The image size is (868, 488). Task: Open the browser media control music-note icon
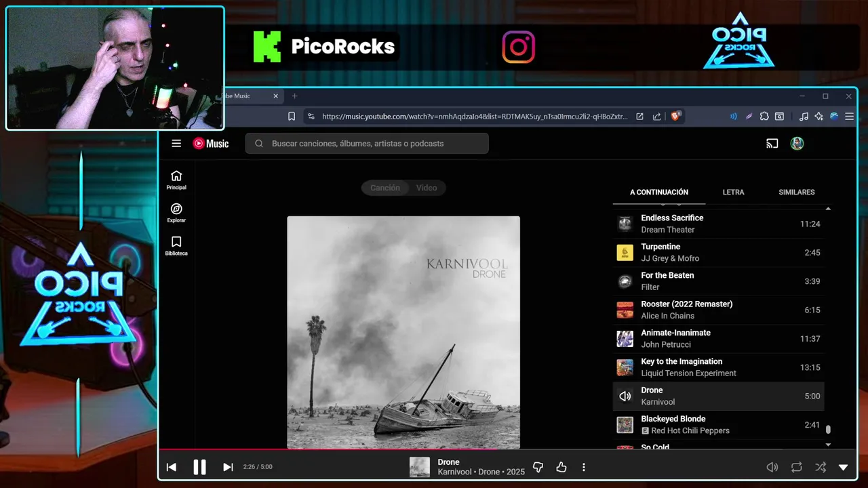pos(804,117)
